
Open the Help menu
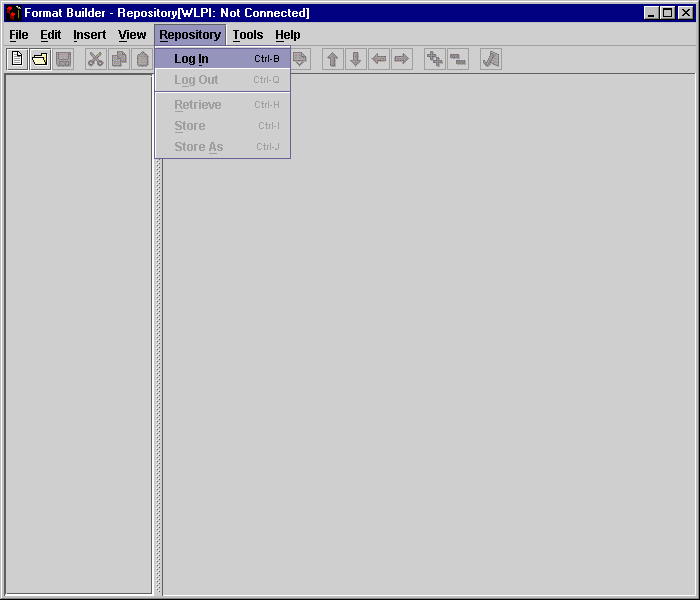tap(288, 35)
